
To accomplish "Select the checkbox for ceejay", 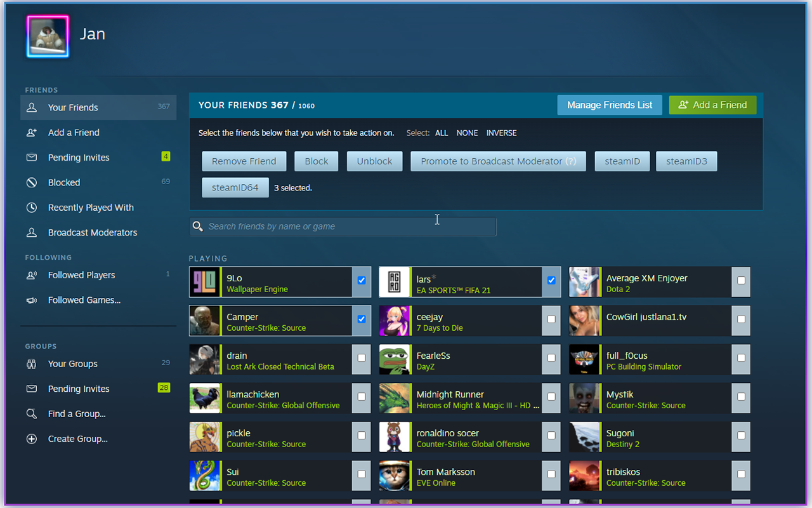I will [551, 320].
